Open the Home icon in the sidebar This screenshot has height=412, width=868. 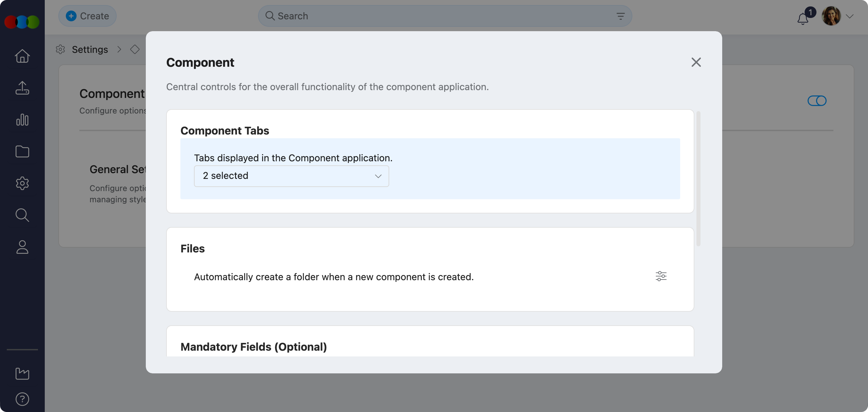click(22, 56)
